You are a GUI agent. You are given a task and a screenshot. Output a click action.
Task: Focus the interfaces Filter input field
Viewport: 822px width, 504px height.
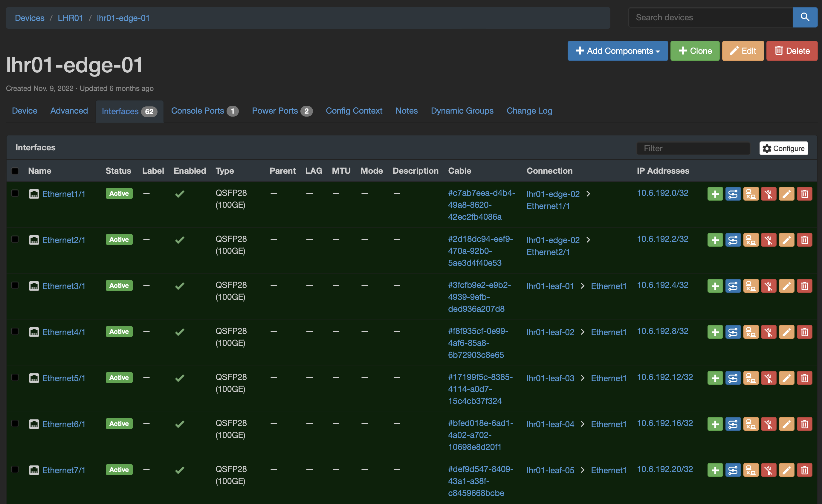point(693,149)
